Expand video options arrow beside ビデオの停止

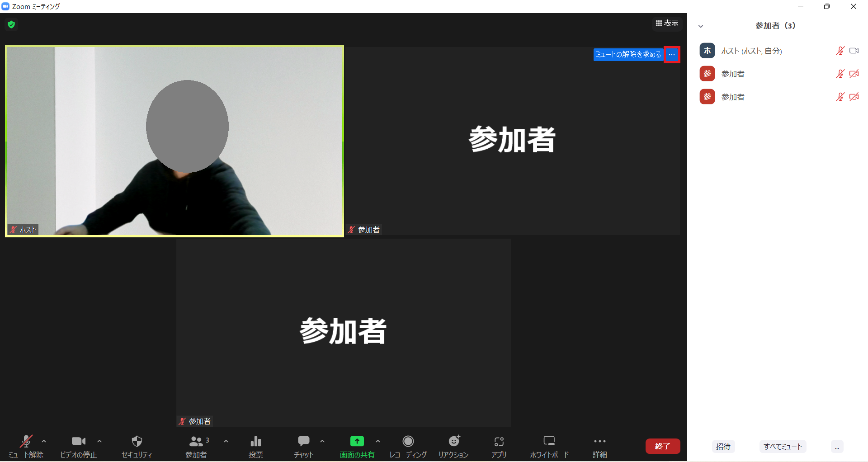click(99, 441)
